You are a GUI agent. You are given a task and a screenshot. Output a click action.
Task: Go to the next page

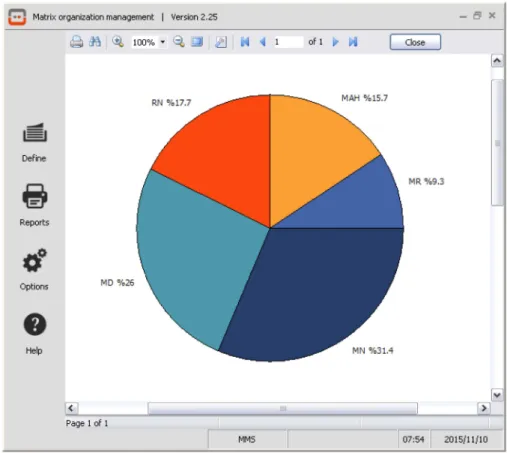pos(336,42)
